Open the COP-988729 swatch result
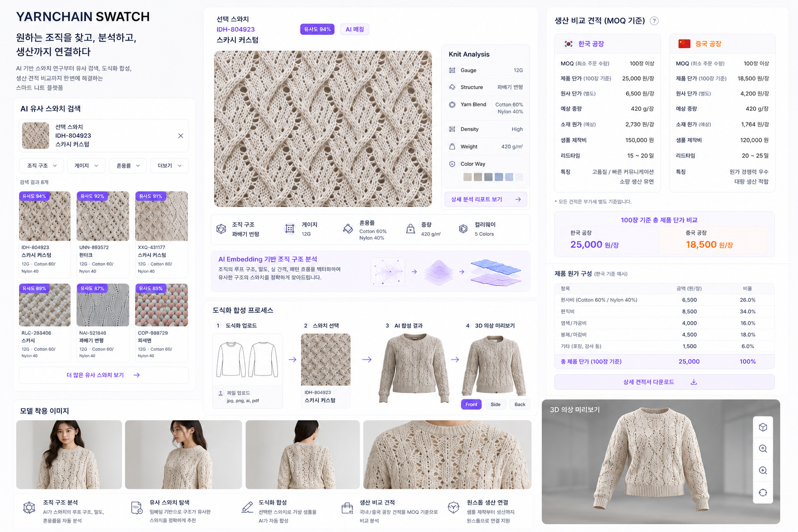 (162, 322)
